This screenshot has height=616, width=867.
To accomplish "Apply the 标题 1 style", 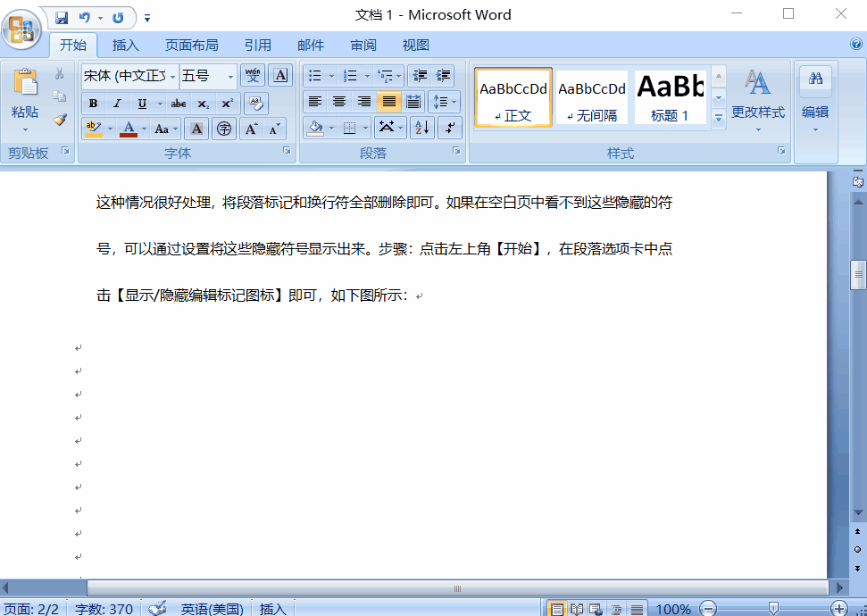I will (x=670, y=96).
